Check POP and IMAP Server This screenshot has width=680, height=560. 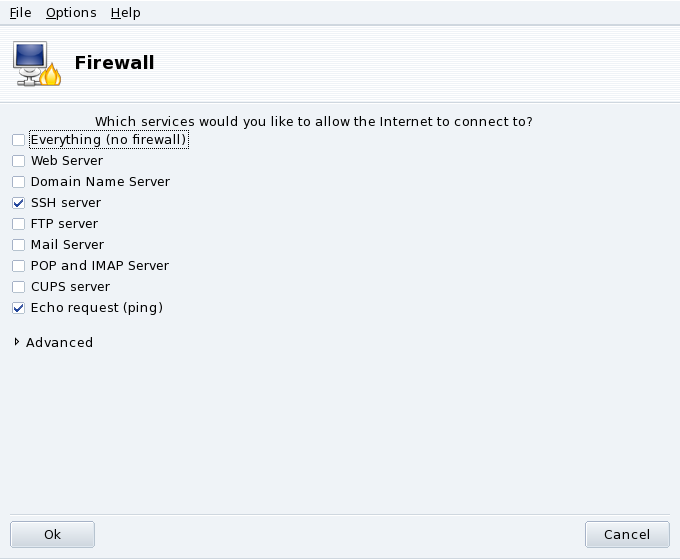18,266
